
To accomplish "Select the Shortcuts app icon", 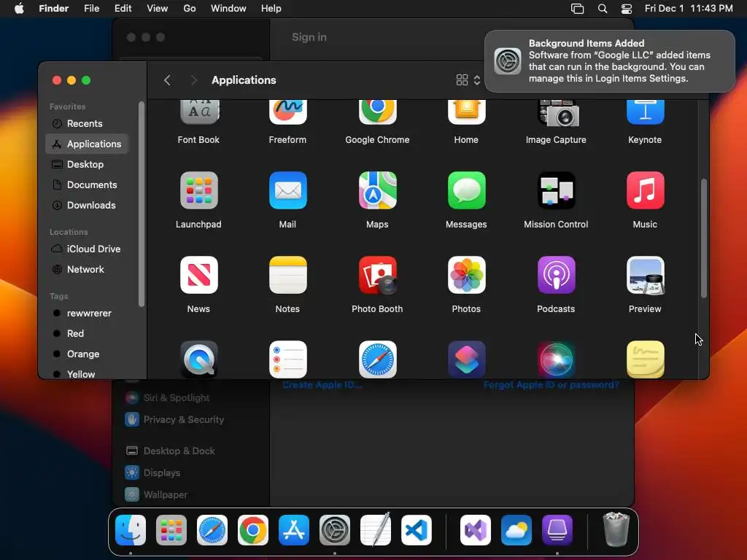I will pos(466,359).
